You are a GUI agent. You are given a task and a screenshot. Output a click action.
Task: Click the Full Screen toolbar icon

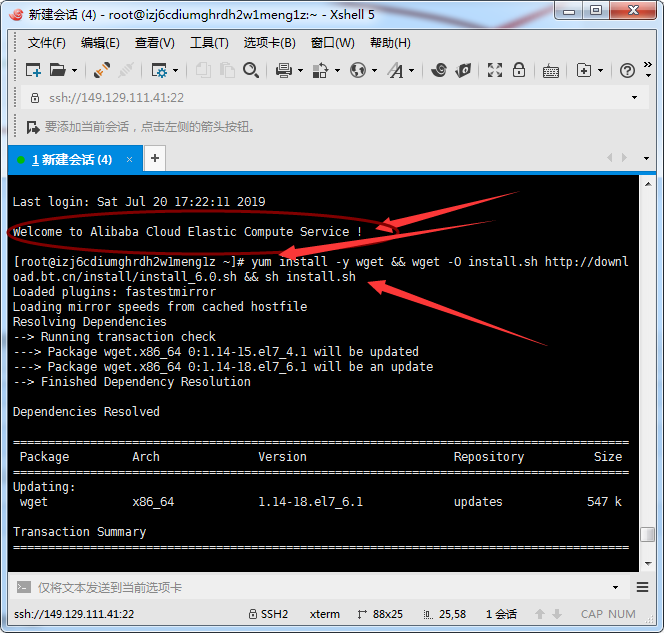point(494,70)
